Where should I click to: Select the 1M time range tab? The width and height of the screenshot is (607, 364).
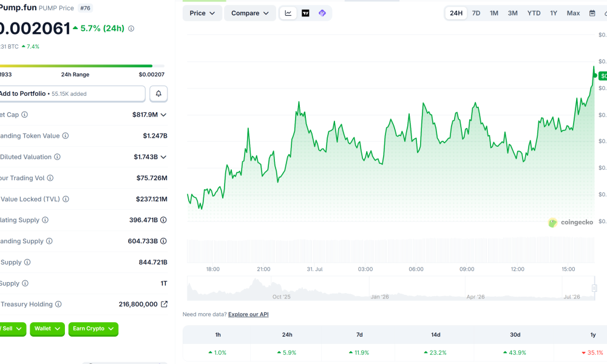pos(494,13)
